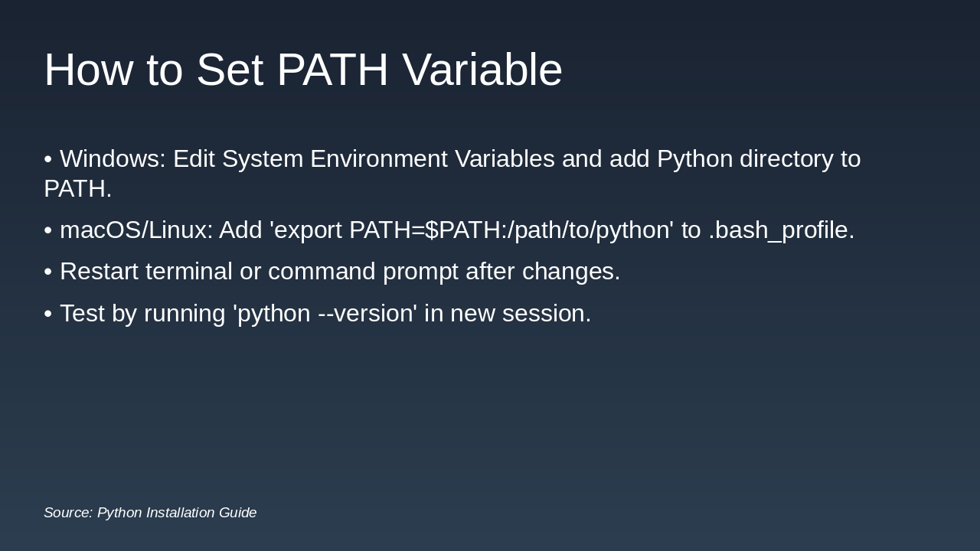Select the word "Variable" in the title

click(x=482, y=70)
